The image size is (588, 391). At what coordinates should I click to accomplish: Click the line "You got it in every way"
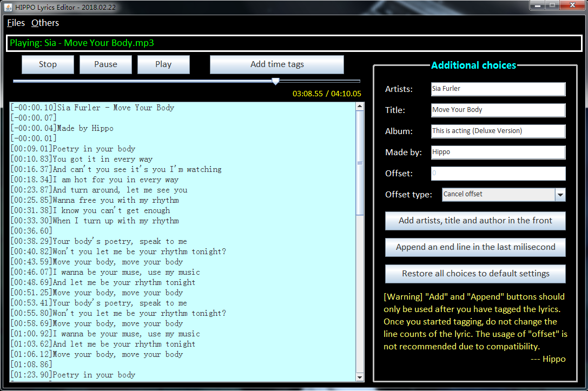click(81, 160)
